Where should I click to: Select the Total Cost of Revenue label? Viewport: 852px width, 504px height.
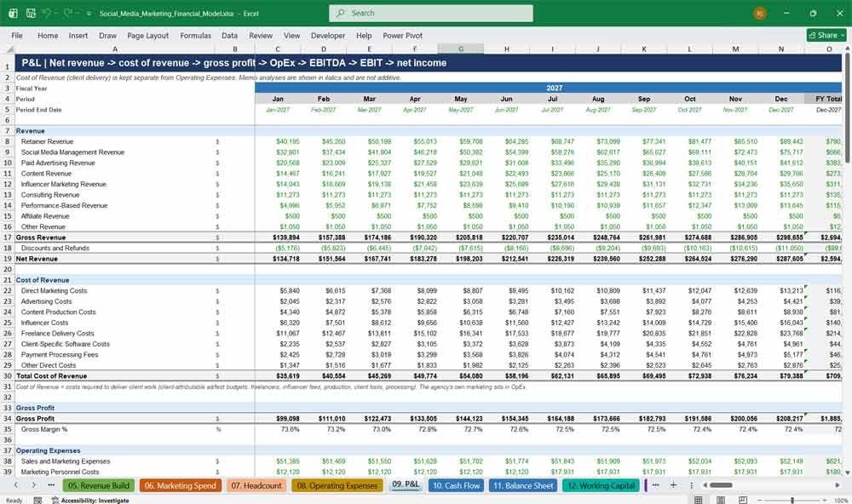click(51, 375)
